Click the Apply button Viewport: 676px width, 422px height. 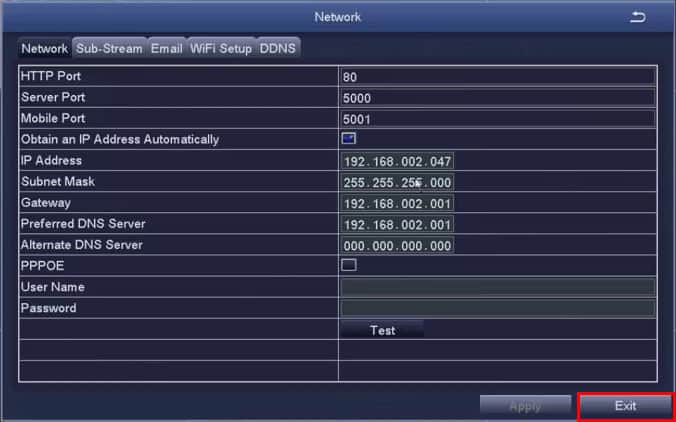click(525, 406)
